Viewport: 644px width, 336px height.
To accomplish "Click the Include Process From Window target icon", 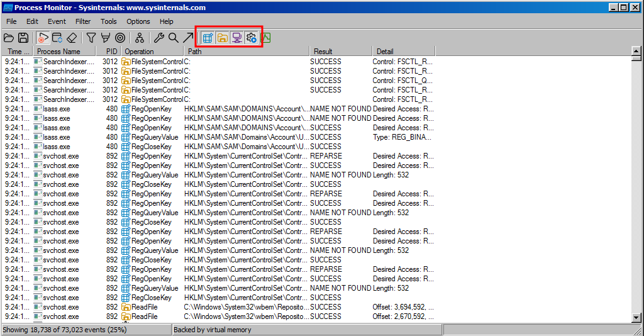I will coord(120,38).
